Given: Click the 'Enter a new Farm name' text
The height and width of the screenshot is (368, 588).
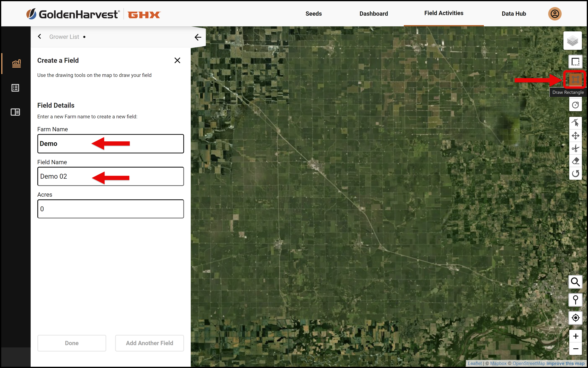Looking at the screenshot, I should [x=87, y=117].
